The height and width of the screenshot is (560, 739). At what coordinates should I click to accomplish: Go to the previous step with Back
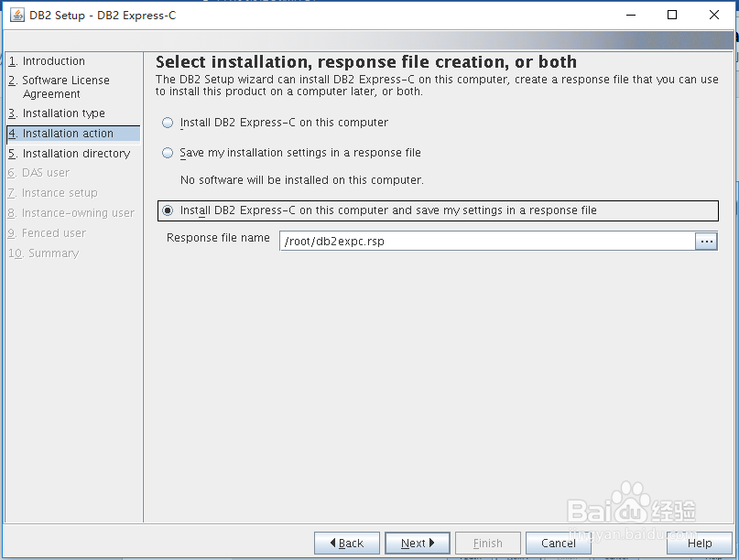coord(347,543)
